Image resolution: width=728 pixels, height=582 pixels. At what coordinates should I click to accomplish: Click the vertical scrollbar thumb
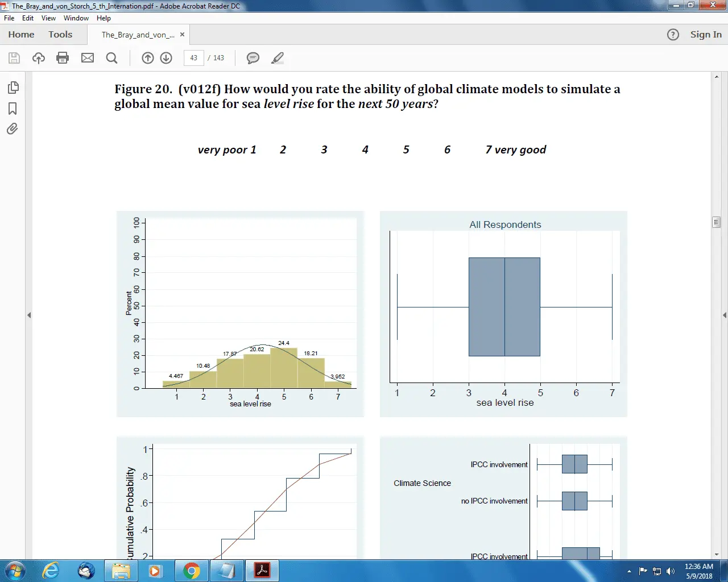[717, 222]
